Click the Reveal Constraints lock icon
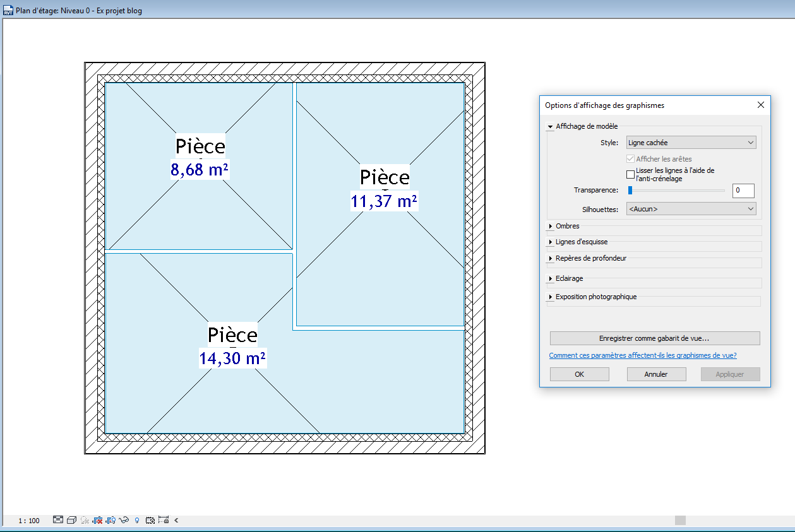This screenshot has width=795, height=532. [x=164, y=520]
